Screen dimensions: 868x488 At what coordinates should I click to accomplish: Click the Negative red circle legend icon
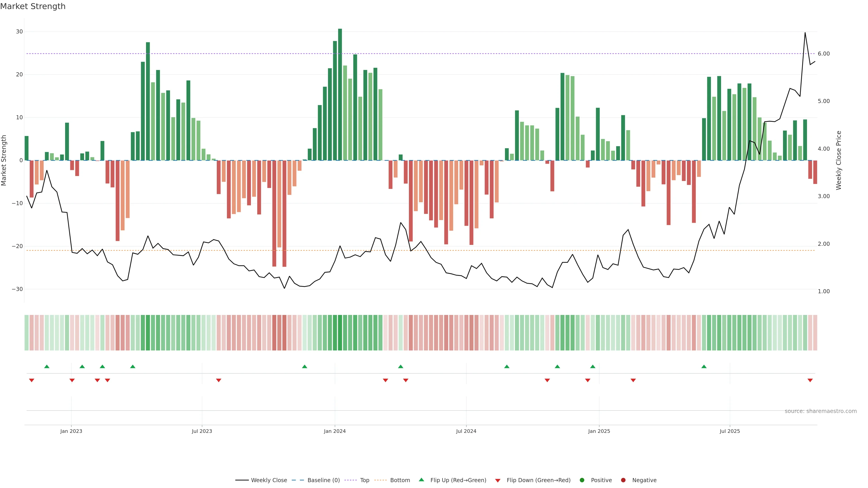[623, 480]
